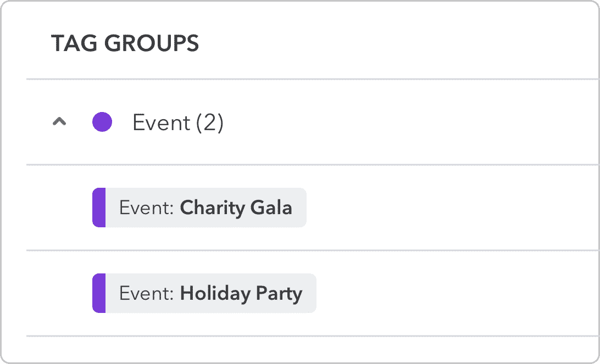Open the Holiday Party event tag

coord(204,293)
